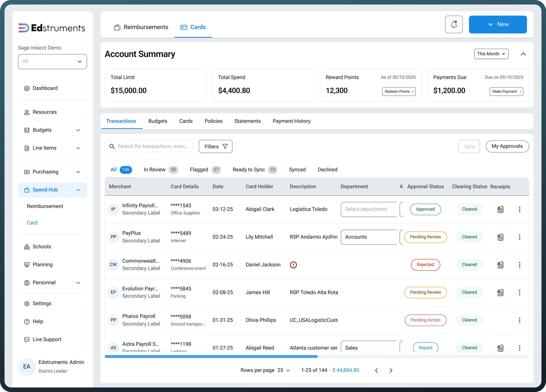The height and width of the screenshot is (392, 546).
Task: Open receipt icon for Evolution Payroll row
Action: (x=500, y=292)
